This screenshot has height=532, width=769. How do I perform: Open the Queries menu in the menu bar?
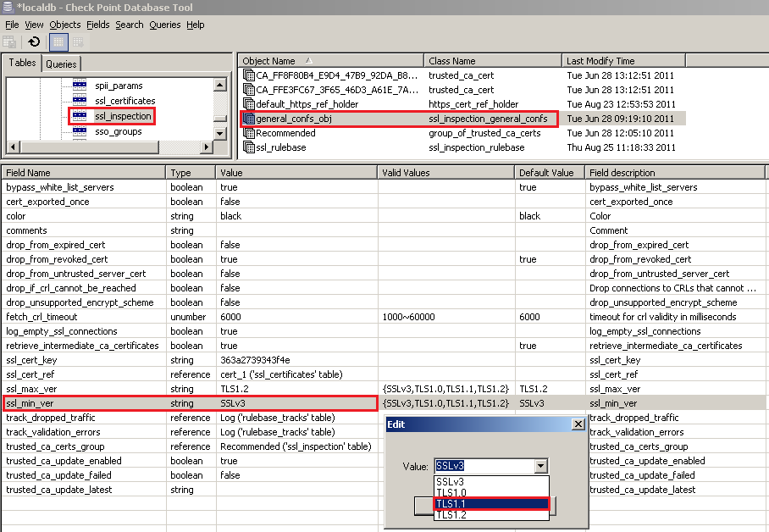164,25
